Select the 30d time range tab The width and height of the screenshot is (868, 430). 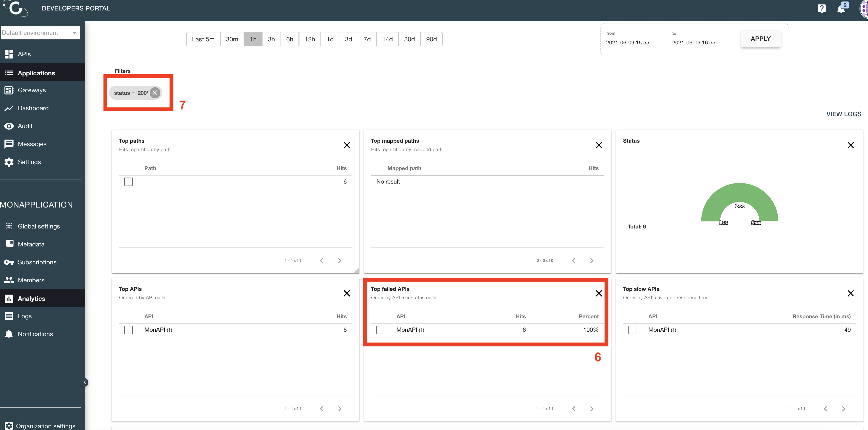click(x=409, y=39)
